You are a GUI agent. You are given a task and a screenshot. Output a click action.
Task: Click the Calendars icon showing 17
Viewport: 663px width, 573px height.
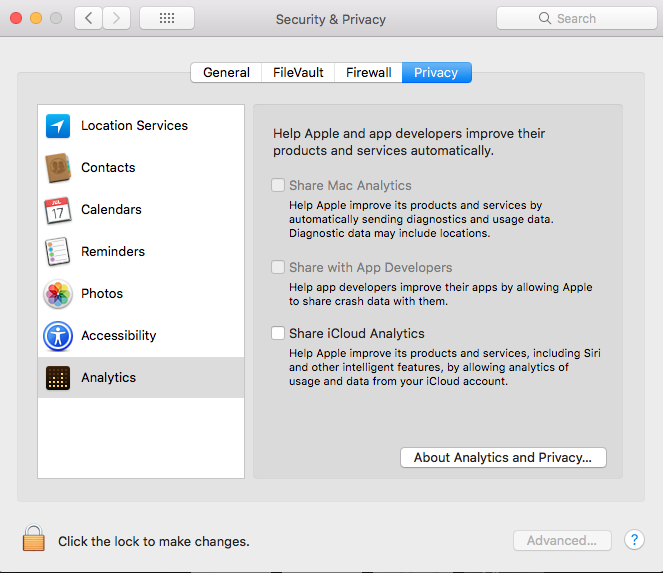click(x=58, y=210)
